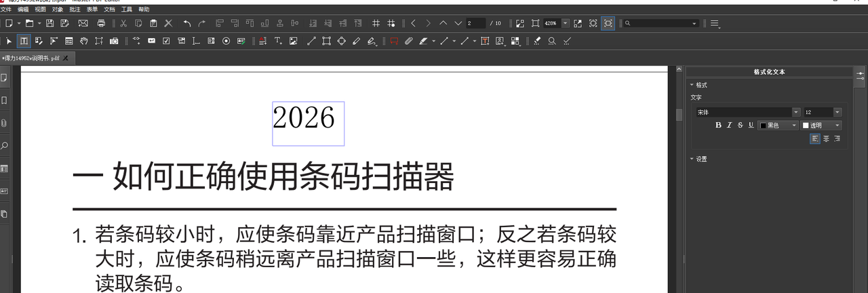Click the Cut scissors icon
The height and width of the screenshot is (293, 868).
coord(123,23)
